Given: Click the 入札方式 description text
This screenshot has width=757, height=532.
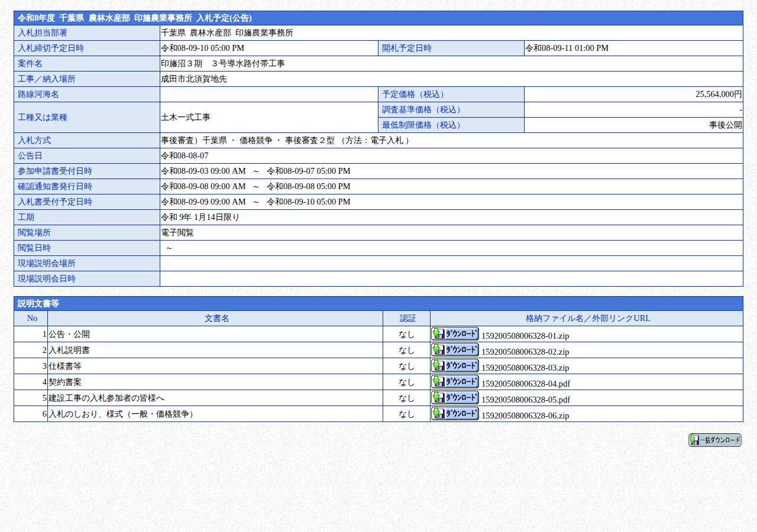Looking at the screenshot, I should click(286, 141).
